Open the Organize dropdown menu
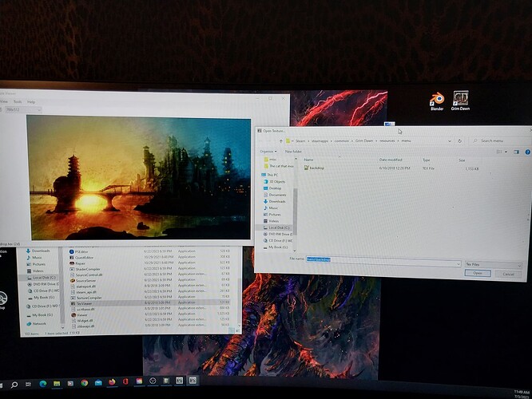This screenshot has height=399, width=532. pos(268,152)
